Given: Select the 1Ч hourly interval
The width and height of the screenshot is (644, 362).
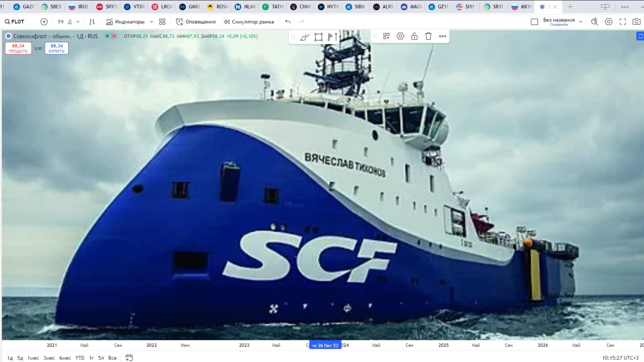Looking at the screenshot, I should pos(60,22).
